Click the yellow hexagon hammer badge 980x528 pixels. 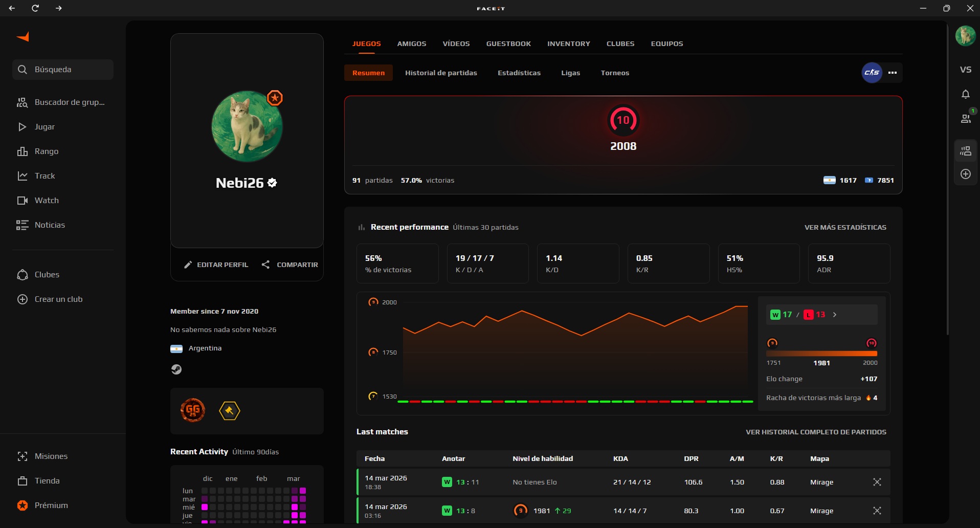[230, 410]
